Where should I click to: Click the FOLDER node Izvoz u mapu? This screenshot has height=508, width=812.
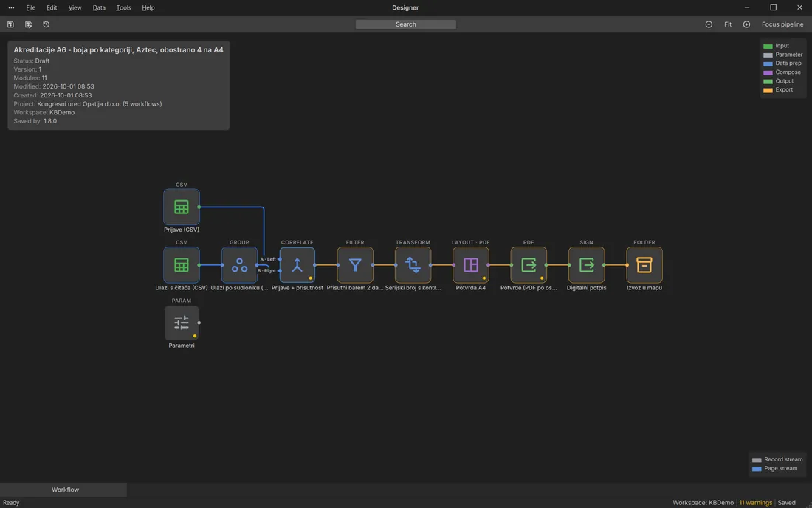pos(644,265)
